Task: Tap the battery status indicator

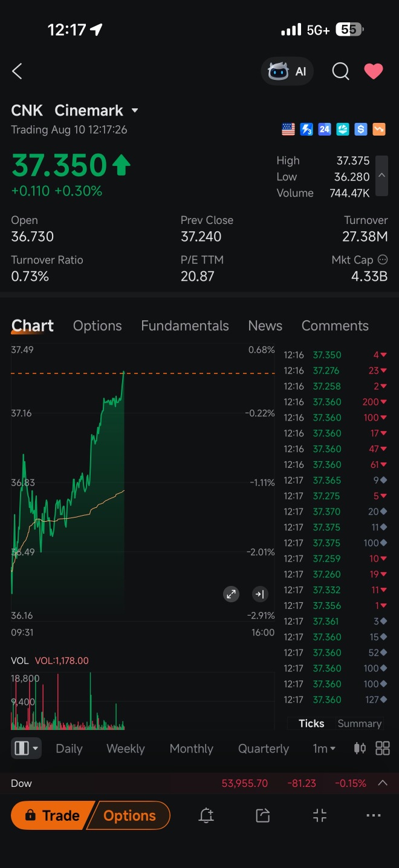Action: click(x=349, y=29)
